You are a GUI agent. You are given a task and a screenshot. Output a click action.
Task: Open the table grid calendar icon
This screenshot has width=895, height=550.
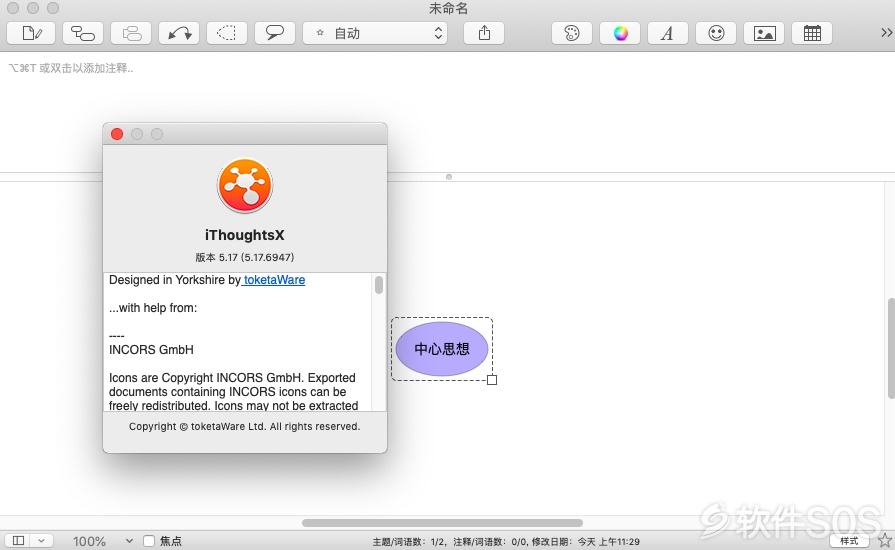pyautogui.click(x=812, y=33)
